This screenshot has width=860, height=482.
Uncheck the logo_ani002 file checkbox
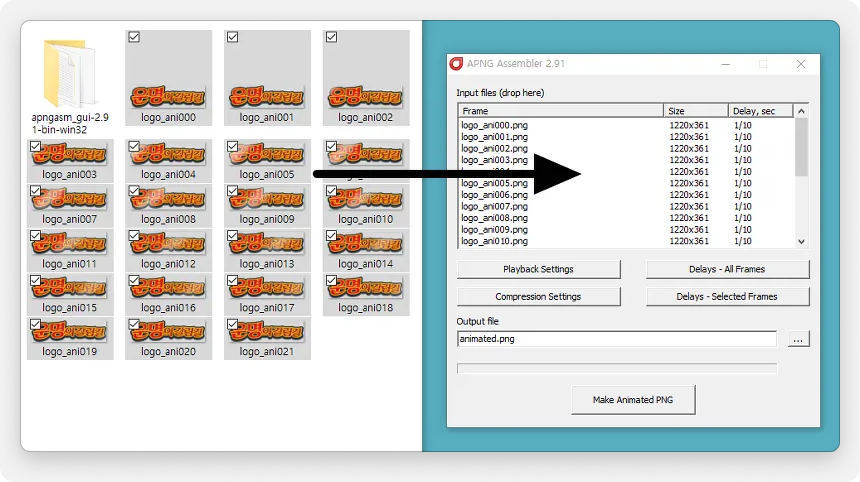331,37
